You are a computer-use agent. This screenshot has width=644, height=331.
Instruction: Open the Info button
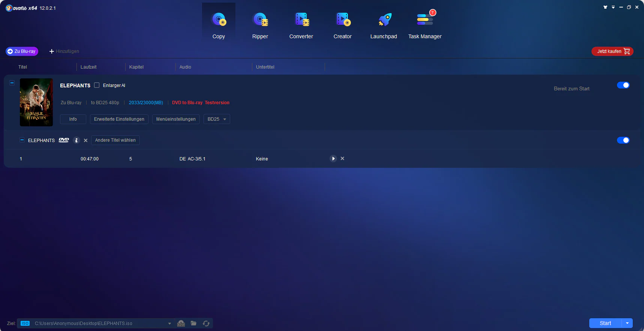[73, 119]
